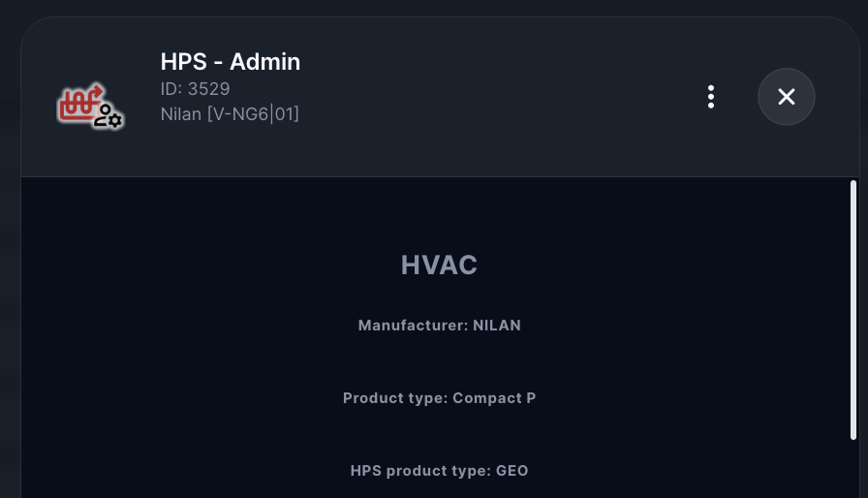Click the HPS product type: GEO row
Screen dimensions: 868x498
pyautogui.click(x=439, y=471)
